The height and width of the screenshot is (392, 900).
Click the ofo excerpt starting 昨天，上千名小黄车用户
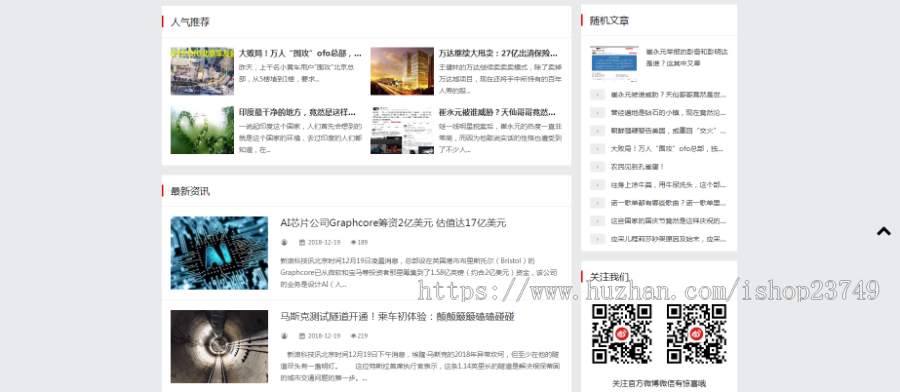point(297,73)
